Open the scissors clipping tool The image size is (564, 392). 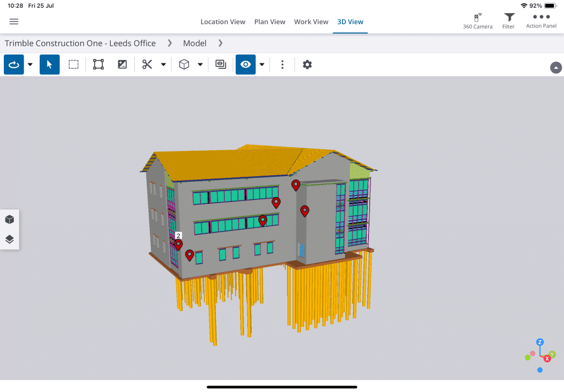[147, 64]
